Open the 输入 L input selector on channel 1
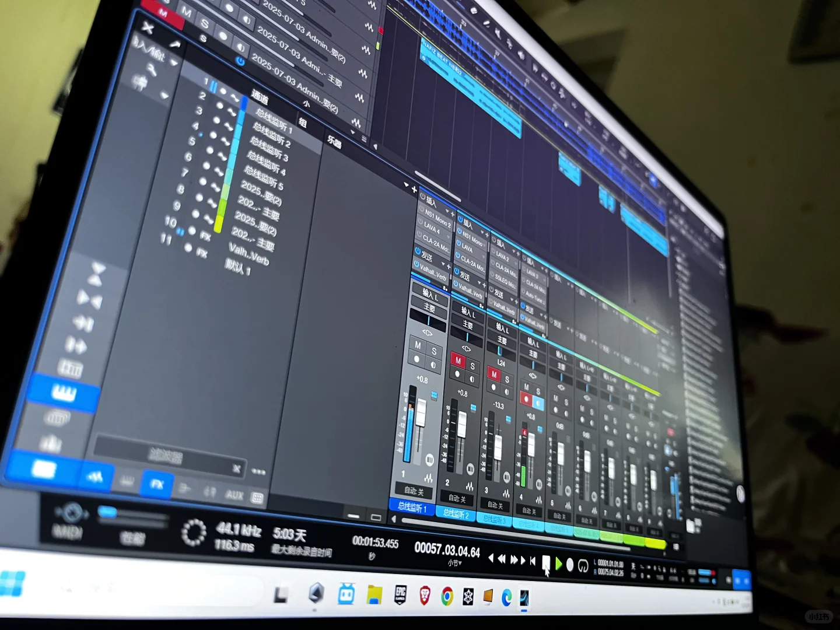The image size is (840, 630). click(430, 293)
